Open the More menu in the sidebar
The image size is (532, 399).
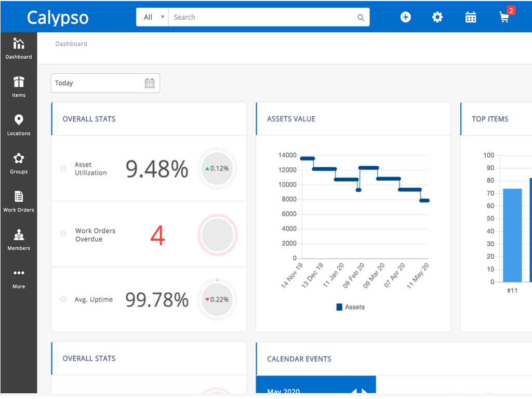(x=19, y=277)
